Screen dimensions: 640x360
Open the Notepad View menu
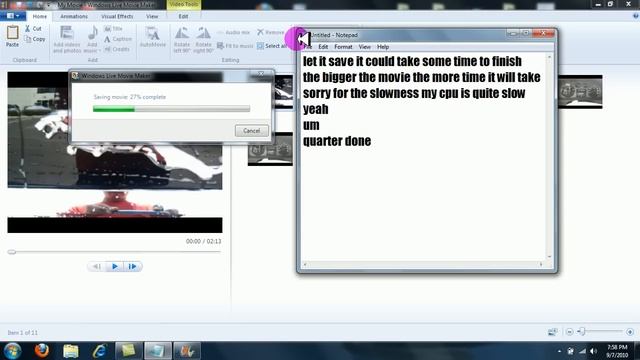click(364, 47)
